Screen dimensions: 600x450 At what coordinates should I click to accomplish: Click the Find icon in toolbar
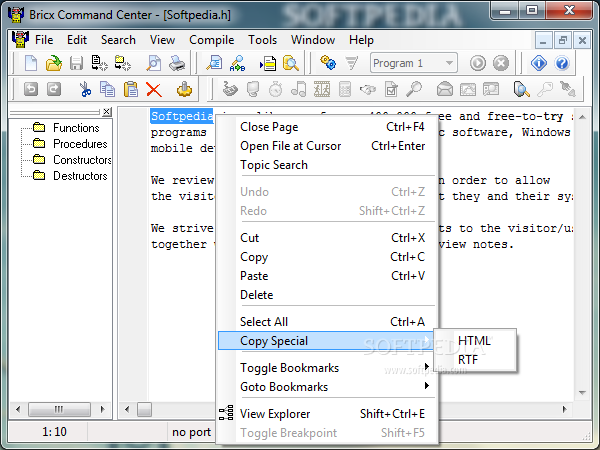pyautogui.click(x=214, y=63)
